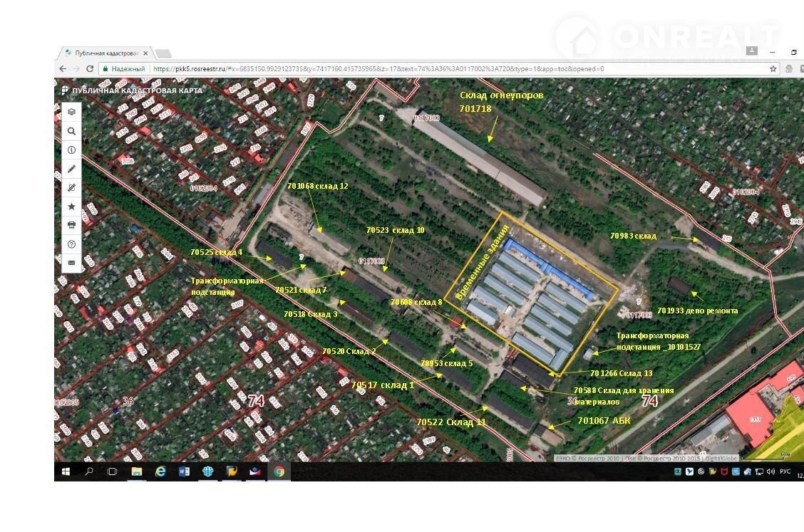Open a new browser tab
Viewport: 804px width, 532px height.
(163, 53)
